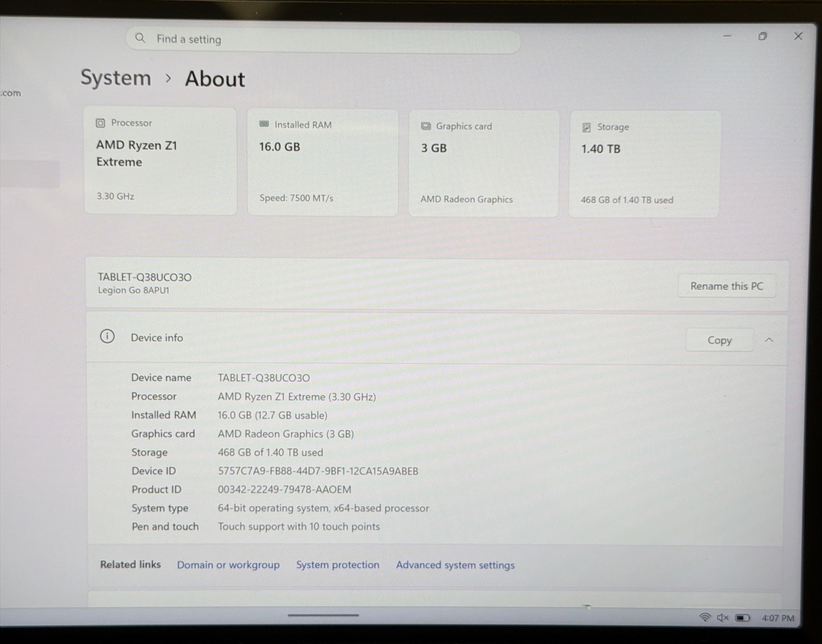Viewport: 822px width, 644px height.
Task: Click the Device name value TABLET-Q38UCO3O
Action: pyautogui.click(x=264, y=377)
